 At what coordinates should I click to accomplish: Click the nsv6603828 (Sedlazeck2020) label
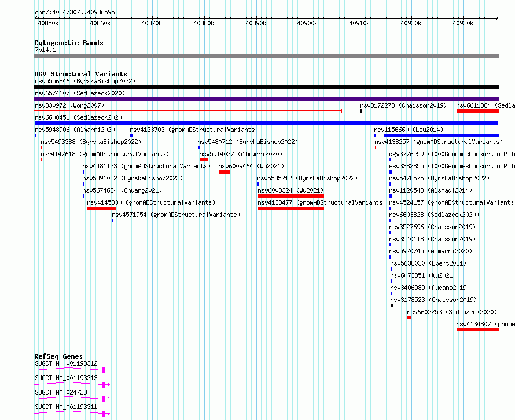pos(434,215)
